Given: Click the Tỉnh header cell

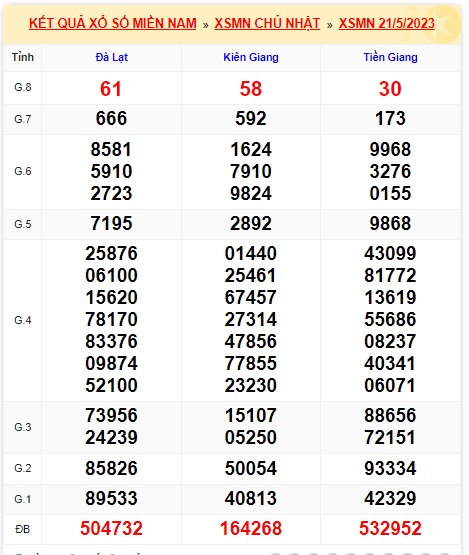Looking at the screenshot, I should click(x=23, y=57).
